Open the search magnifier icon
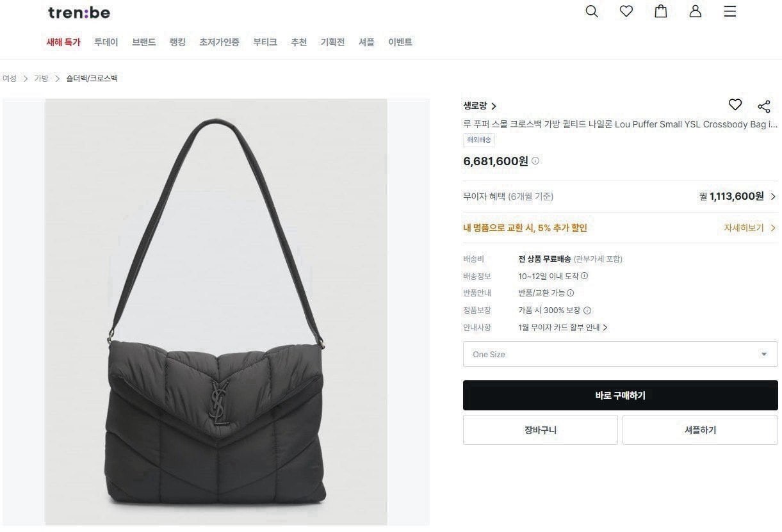Screen dimensions: 782x532 tap(592, 12)
